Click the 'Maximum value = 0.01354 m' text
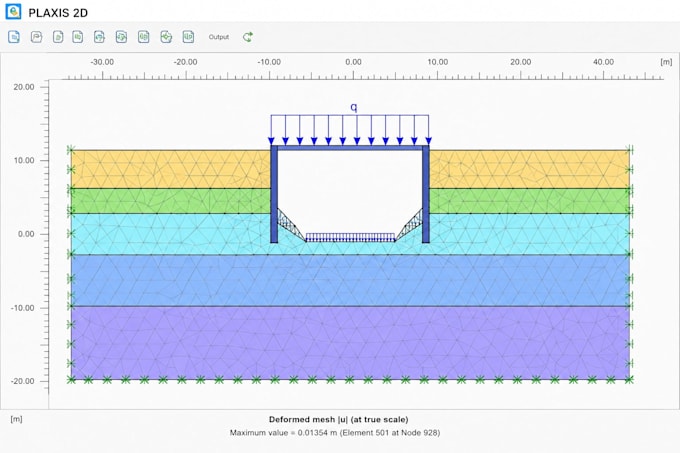The height and width of the screenshot is (453, 680). tap(284, 433)
